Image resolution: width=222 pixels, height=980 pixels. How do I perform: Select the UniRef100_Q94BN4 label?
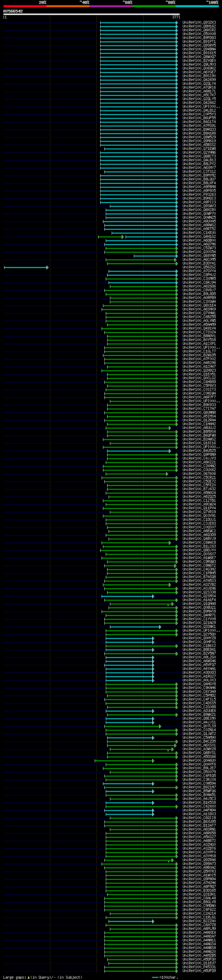[x=199, y=49]
